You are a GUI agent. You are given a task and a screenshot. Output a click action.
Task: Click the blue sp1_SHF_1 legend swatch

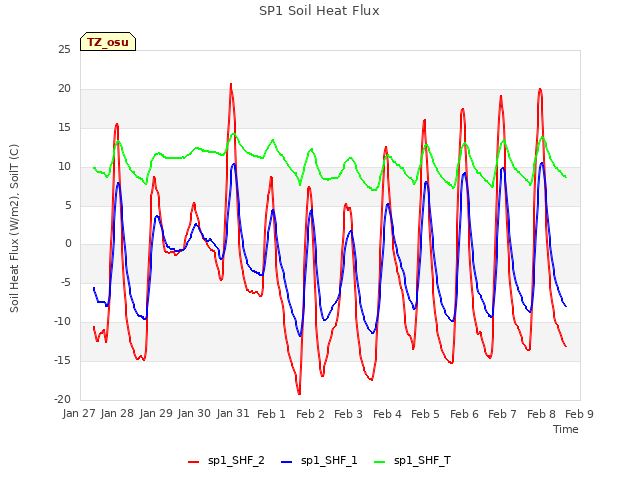(287, 462)
